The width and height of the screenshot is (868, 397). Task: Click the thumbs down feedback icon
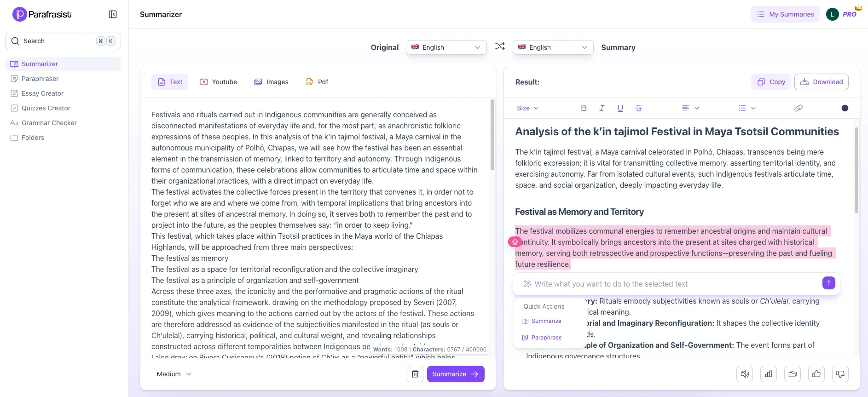pyautogui.click(x=840, y=374)
